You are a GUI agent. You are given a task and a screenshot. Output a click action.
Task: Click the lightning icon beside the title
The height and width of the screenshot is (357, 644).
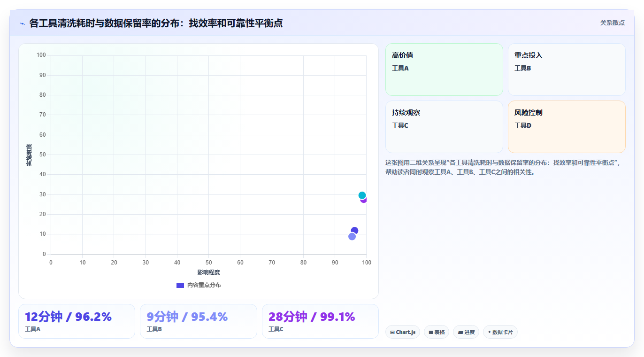(x=22, y=23)
